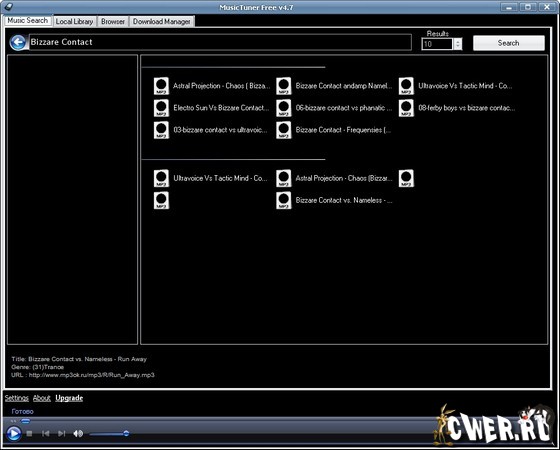The height and width of the screenshot is (450, 560).
Task: Mute audio with the speaker icon
Action: click(x=78, y=434)
